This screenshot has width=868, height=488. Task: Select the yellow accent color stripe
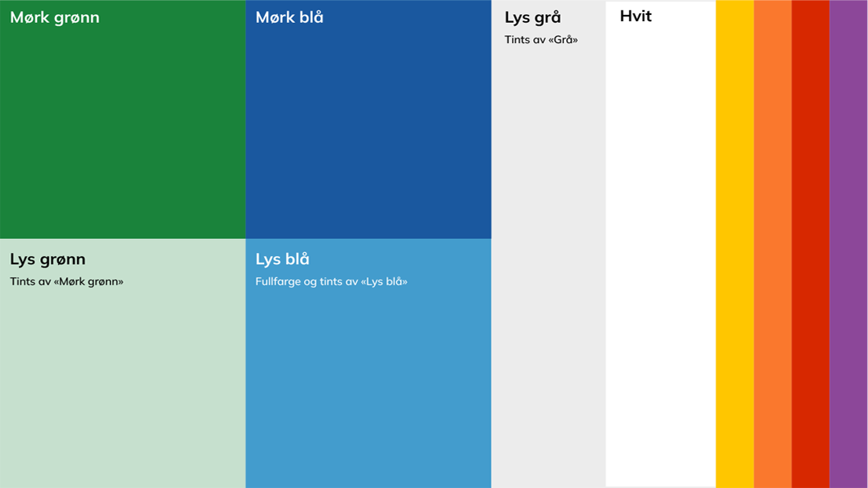tap(735, 244)
